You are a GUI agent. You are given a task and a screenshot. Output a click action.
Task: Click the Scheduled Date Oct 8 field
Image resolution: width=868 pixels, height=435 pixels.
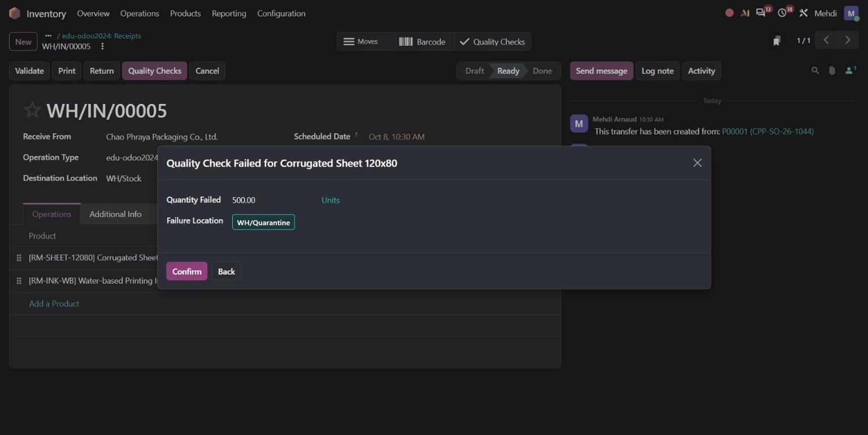(x=397, y=137)
